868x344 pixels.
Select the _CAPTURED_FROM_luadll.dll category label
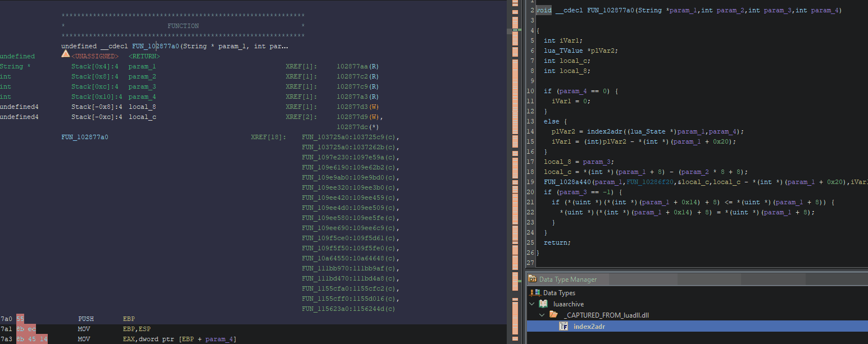click(606, 315)
